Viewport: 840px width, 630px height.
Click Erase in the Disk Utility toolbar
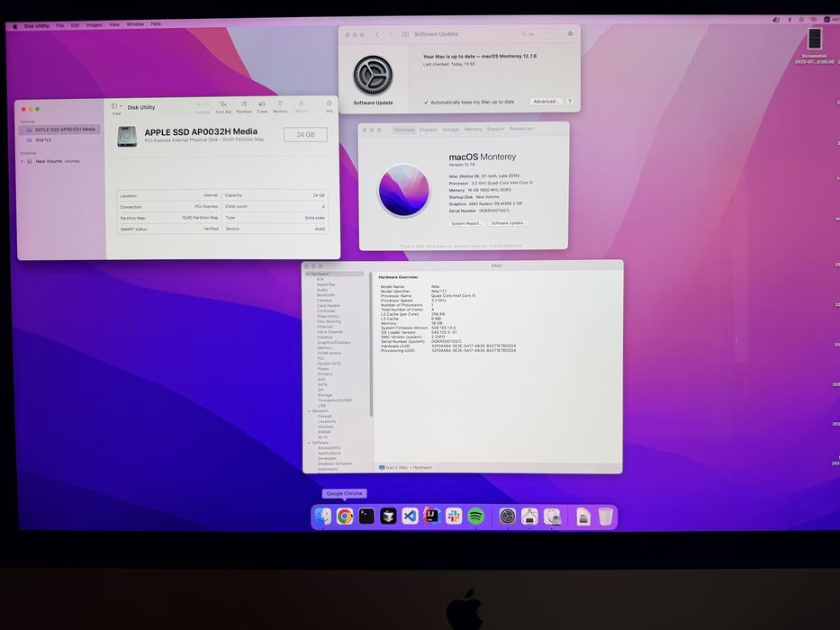click(x=262, y=106)
